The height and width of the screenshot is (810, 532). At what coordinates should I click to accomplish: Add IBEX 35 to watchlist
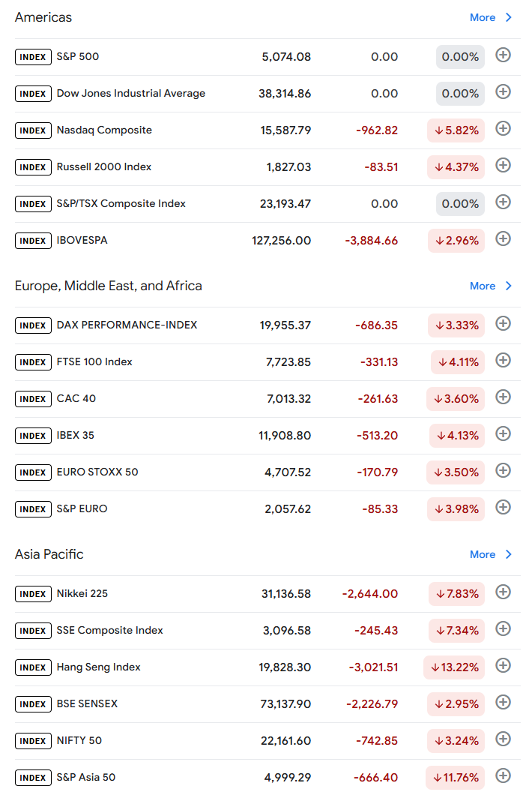coord(503,433)
